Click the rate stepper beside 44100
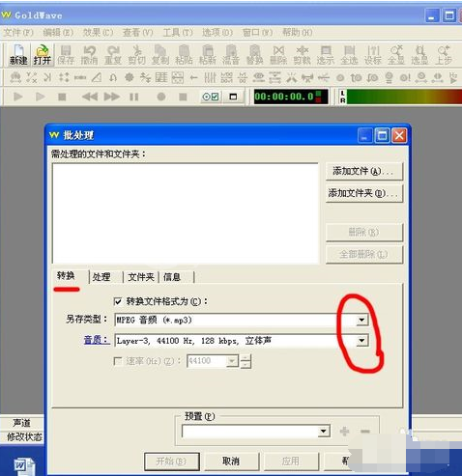 coord(245,361)
